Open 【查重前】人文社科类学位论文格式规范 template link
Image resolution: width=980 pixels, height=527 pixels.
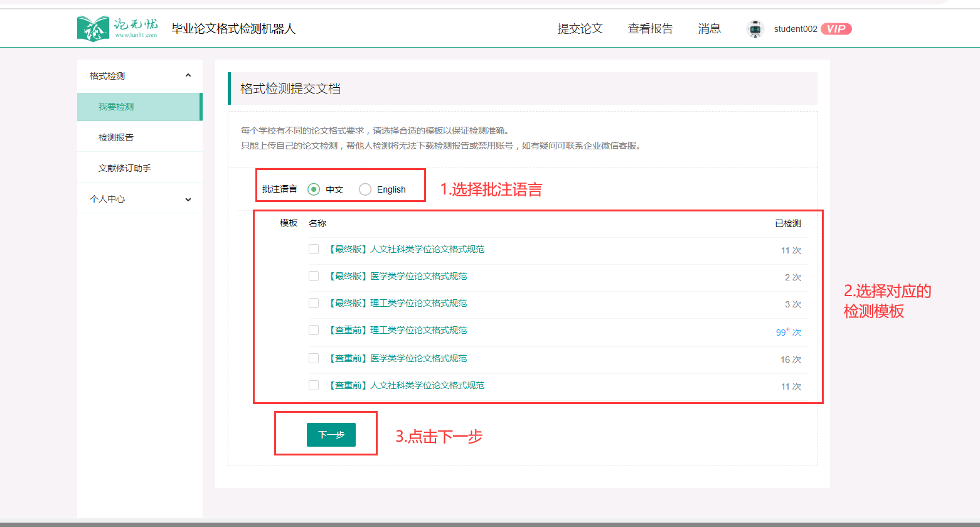pyautogui.click(x=406, y=386)
